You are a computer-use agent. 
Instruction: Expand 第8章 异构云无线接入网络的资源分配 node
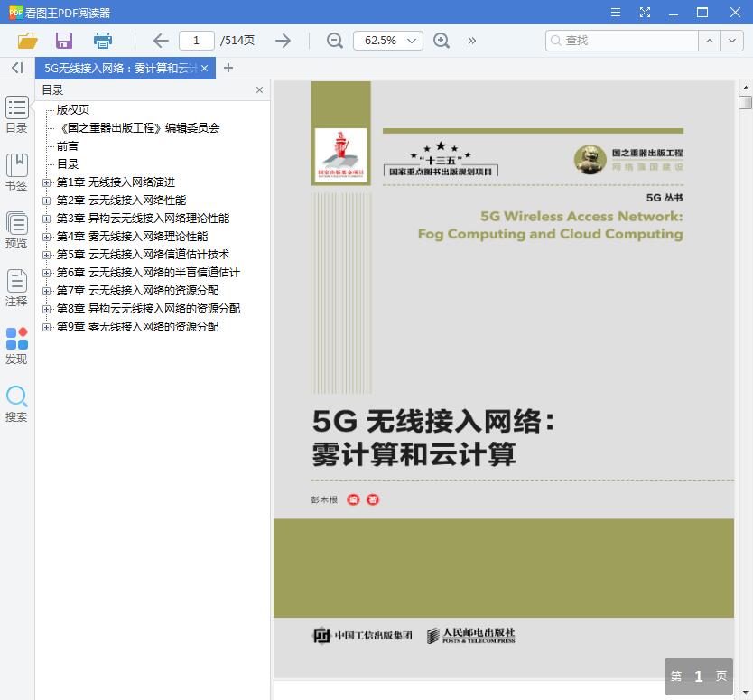click(46, 309)
